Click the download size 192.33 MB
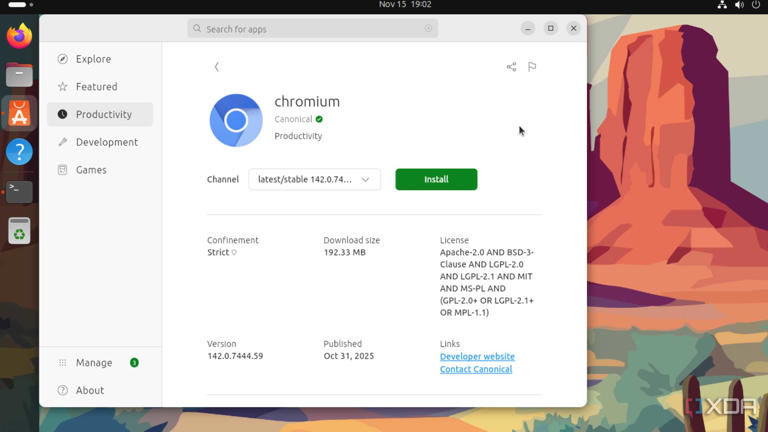Screen dimensions: 768x432 [344, 252]
